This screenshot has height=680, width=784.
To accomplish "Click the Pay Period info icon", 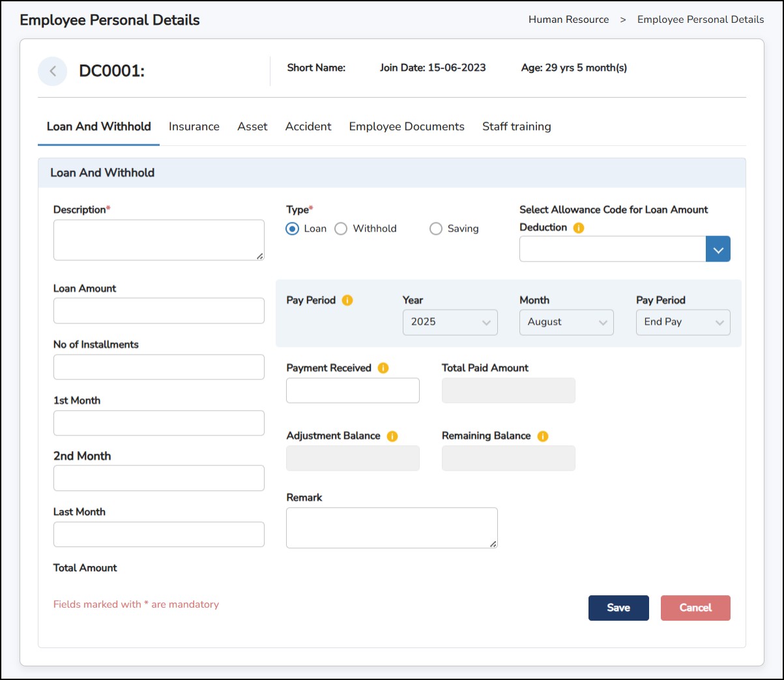I will pos(347,300).
